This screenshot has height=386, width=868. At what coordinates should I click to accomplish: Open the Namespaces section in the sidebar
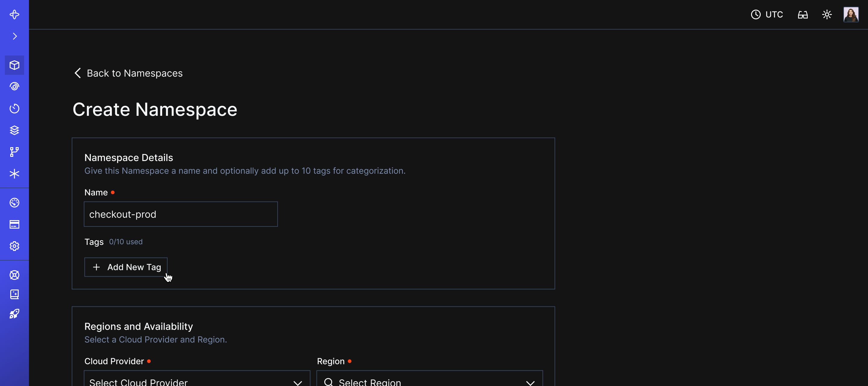[x=14, y=65]
